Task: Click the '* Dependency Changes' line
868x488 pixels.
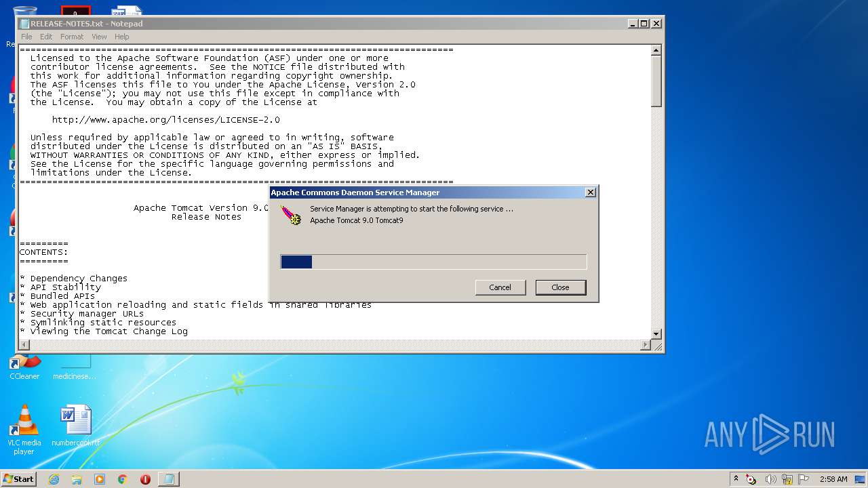Action: (73, 279)
